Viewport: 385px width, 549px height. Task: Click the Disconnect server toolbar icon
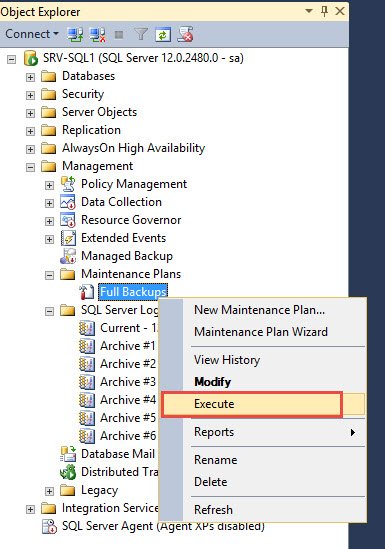click(x=97, y=34)
